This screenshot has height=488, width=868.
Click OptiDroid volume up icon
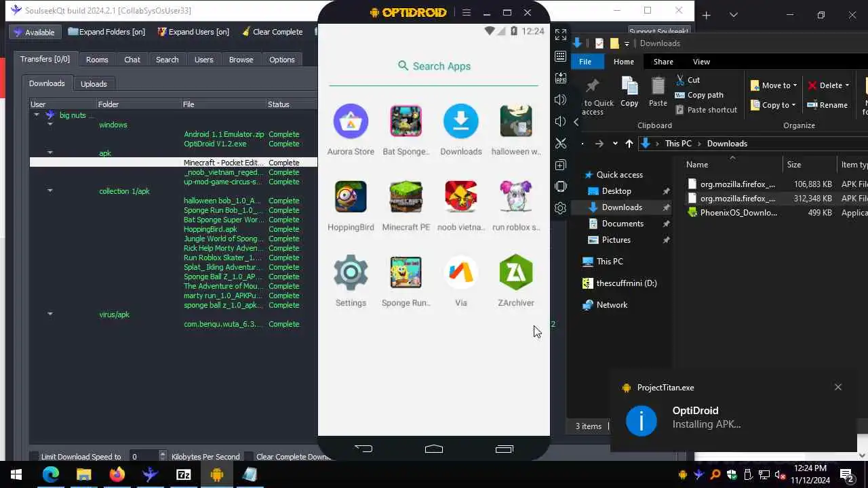[x=560, y=100]
